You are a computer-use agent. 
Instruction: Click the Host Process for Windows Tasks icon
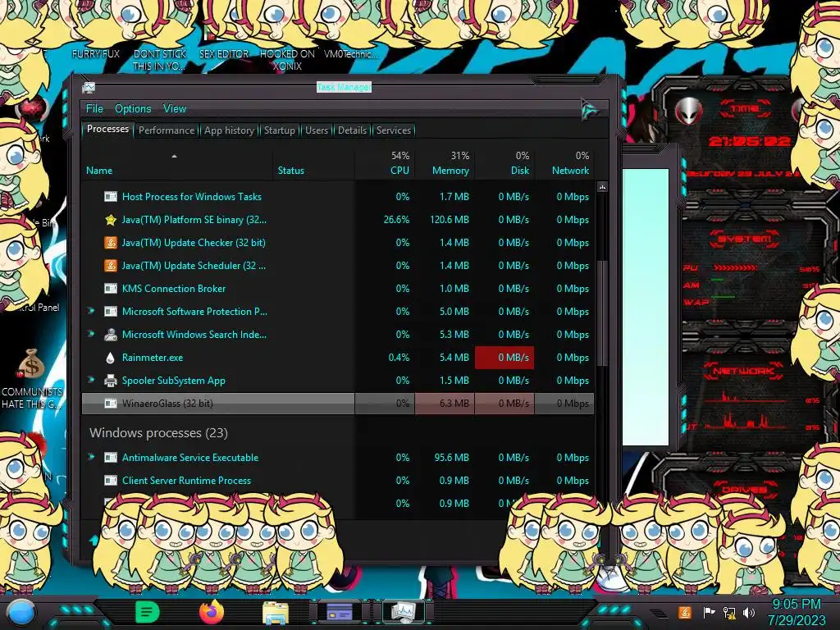(111, 197)
